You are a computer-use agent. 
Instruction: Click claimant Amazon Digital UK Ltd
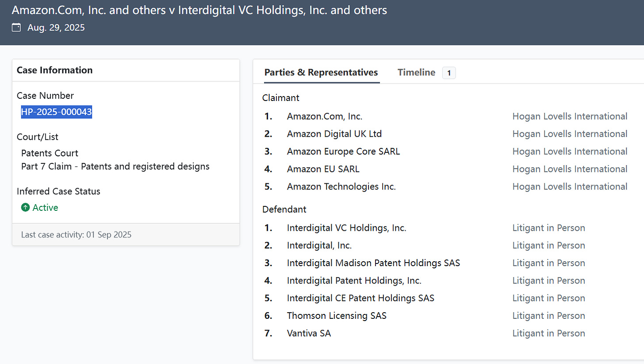tap(334, 134)
